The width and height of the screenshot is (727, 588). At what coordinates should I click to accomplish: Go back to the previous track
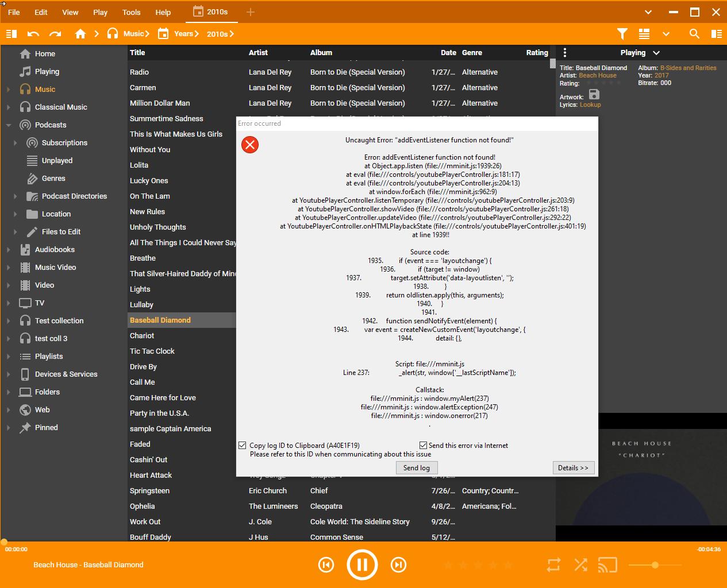326,565
